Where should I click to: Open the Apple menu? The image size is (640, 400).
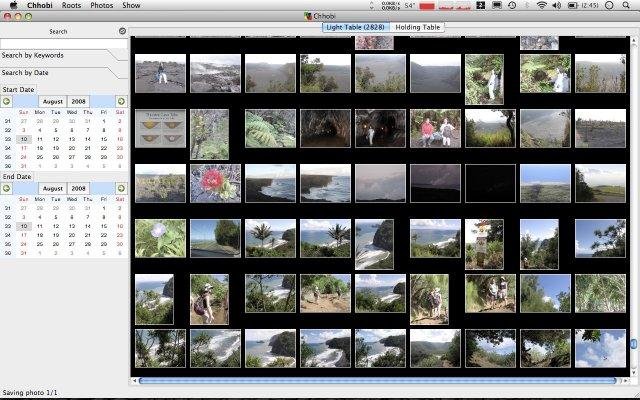(13, 5)
